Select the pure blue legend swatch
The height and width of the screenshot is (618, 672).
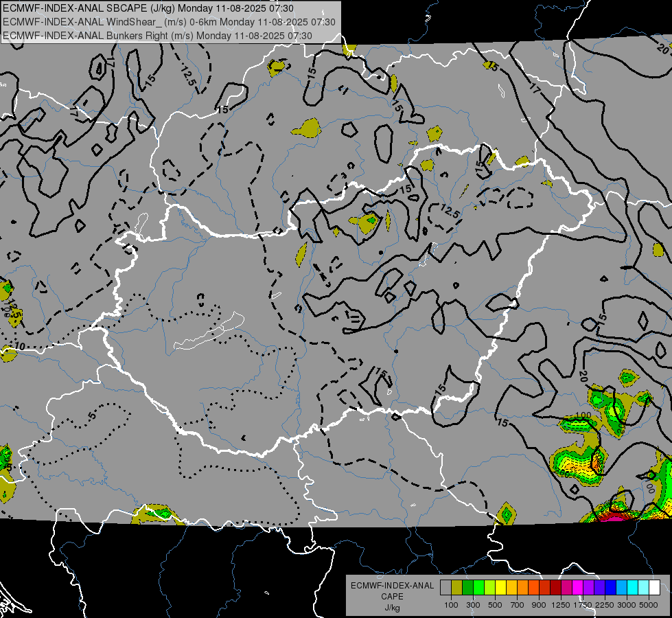(611, 588)
